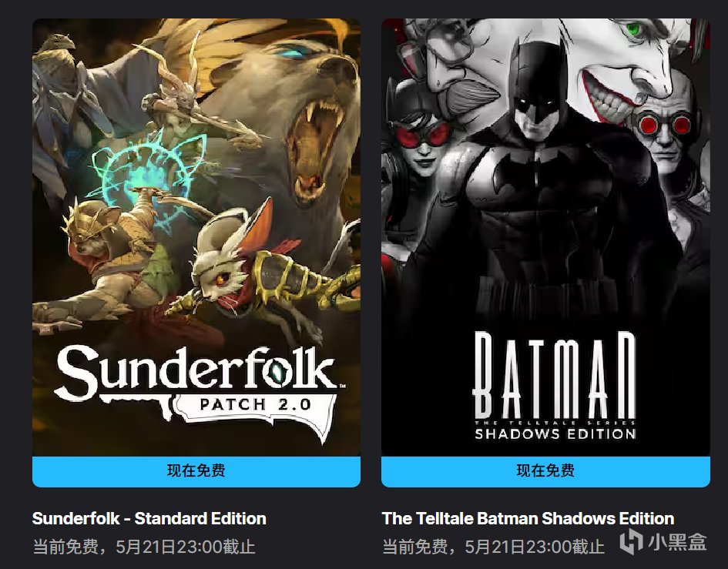Click the PATCH 2.0 badge
This screenshot has width=728, height=569.
coord(255,406)
